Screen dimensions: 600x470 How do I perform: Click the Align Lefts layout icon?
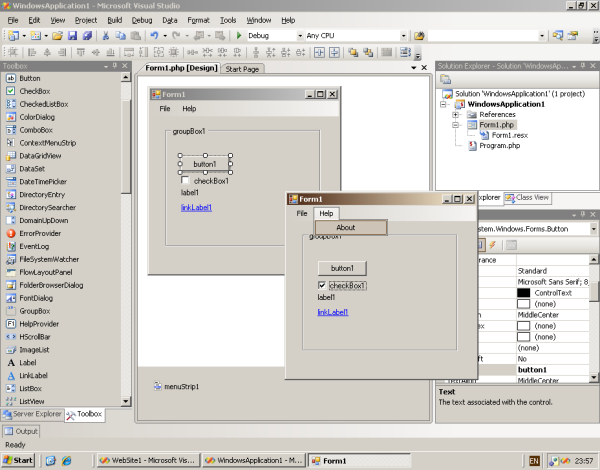click(32, 52)
